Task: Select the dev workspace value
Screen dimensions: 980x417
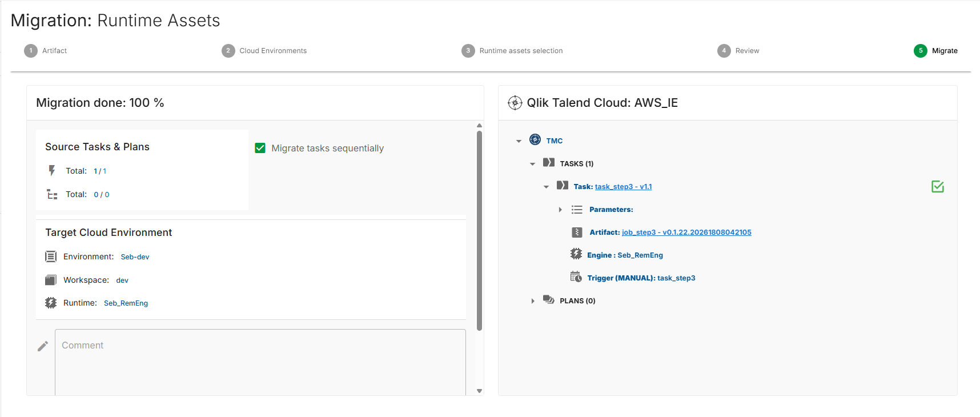Action: click(x=122, y=280)
